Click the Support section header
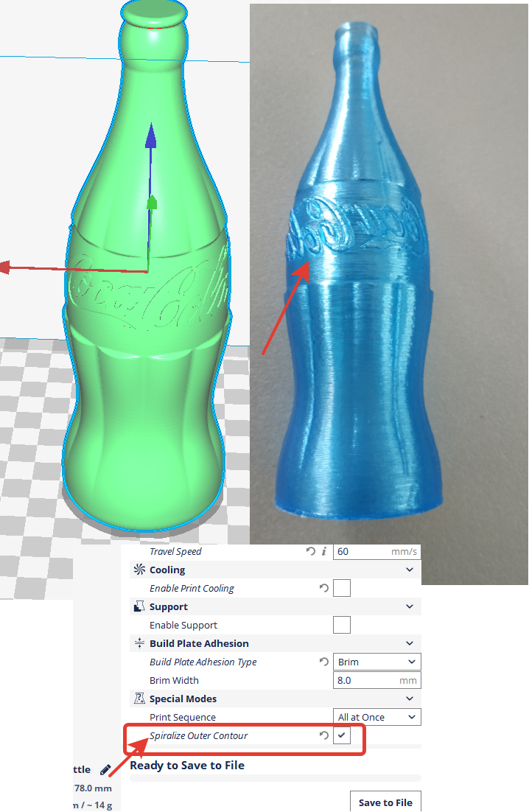This screenshot has height=812, width=529. 274,606
